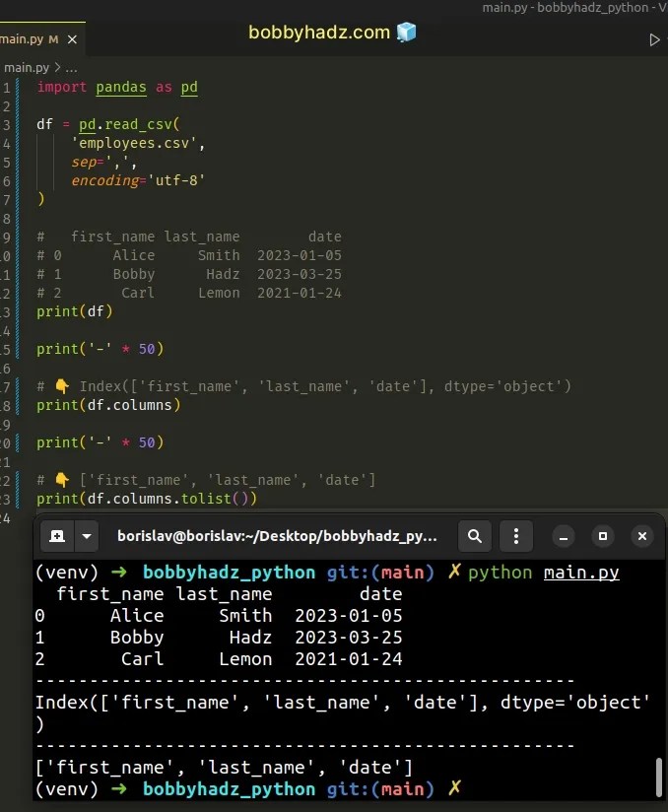Click '2023-01-05' in terminal output
The height and width of the screenshot is (812, 668).
tap(349, 616)
